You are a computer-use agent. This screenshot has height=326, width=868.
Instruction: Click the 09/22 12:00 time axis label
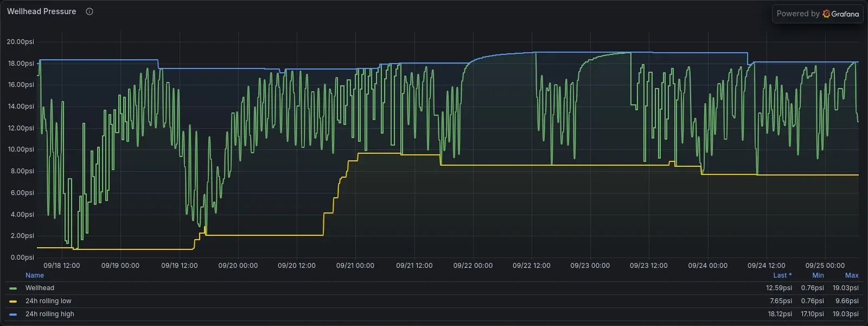532,266
